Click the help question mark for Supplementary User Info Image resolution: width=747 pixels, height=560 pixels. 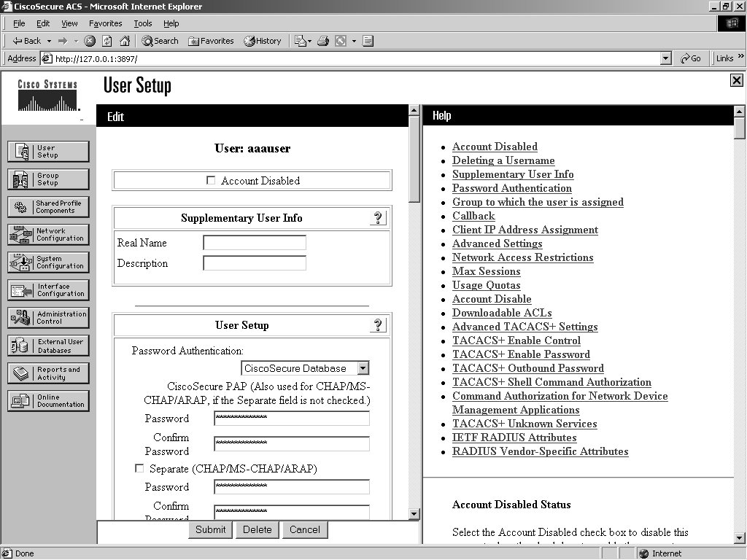pyautogui.click(x=378, y=217)
